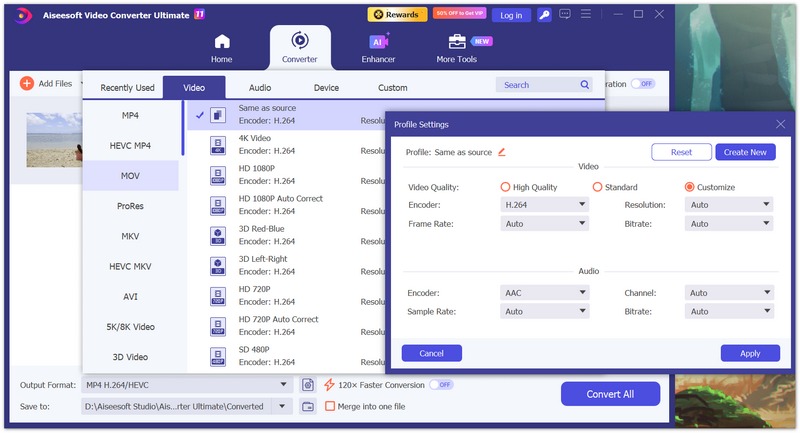Viewport: 800px width, 433px height.
Task: Open the video Encoder H.264 dropdown
Action: coord(544,205)
